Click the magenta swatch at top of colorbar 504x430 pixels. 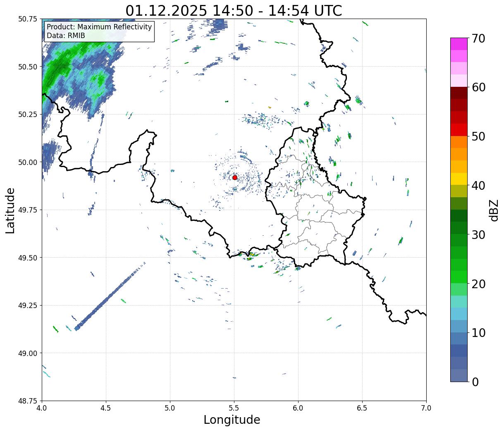point(459,44)
